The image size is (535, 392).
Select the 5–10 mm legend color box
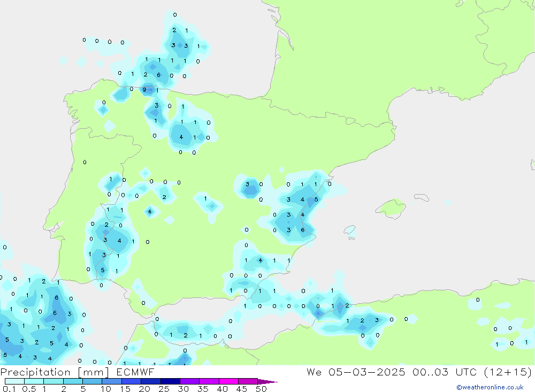[93, 381]
